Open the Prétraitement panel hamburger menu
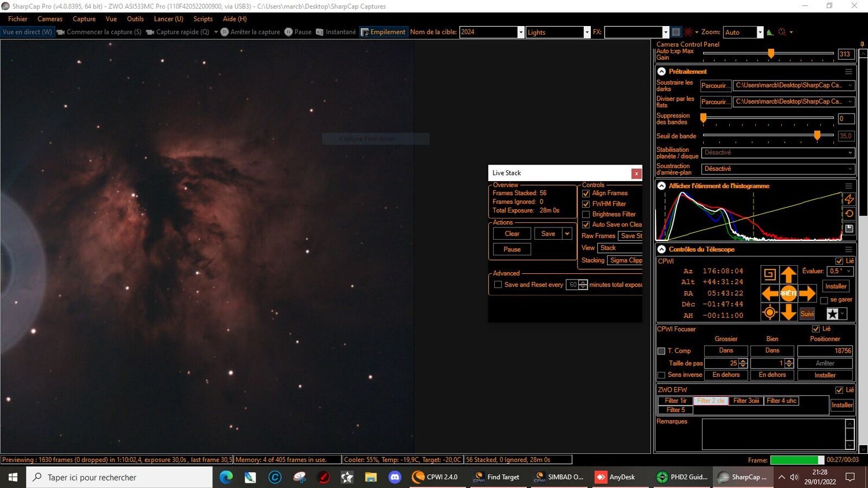Screen dimensions: 868x488 (848, 72)
